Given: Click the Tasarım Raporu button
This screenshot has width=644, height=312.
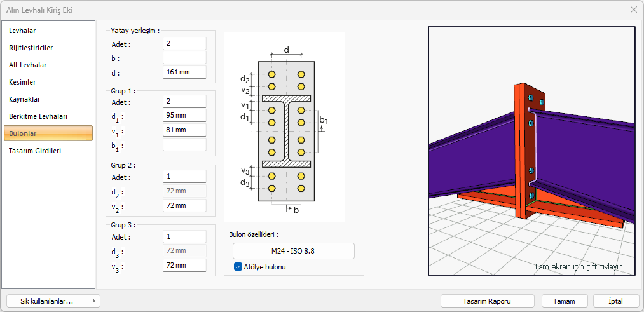Looking at the screenshot, I should [x=488, y=301].
